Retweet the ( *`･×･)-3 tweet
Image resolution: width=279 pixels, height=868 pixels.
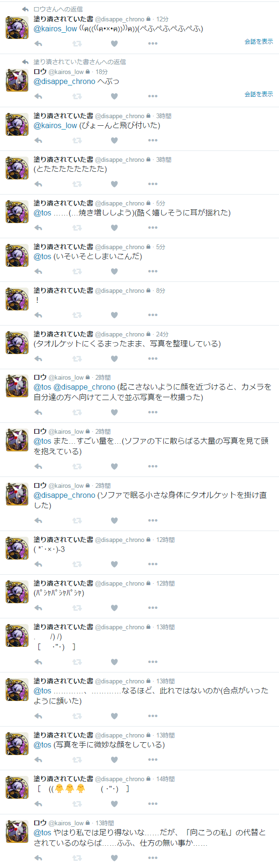pos(77,564)
